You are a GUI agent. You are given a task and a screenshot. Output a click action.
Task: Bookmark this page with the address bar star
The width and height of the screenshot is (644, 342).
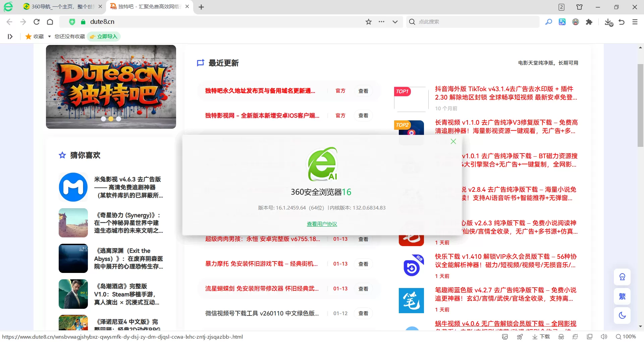[x=369, y=21]
